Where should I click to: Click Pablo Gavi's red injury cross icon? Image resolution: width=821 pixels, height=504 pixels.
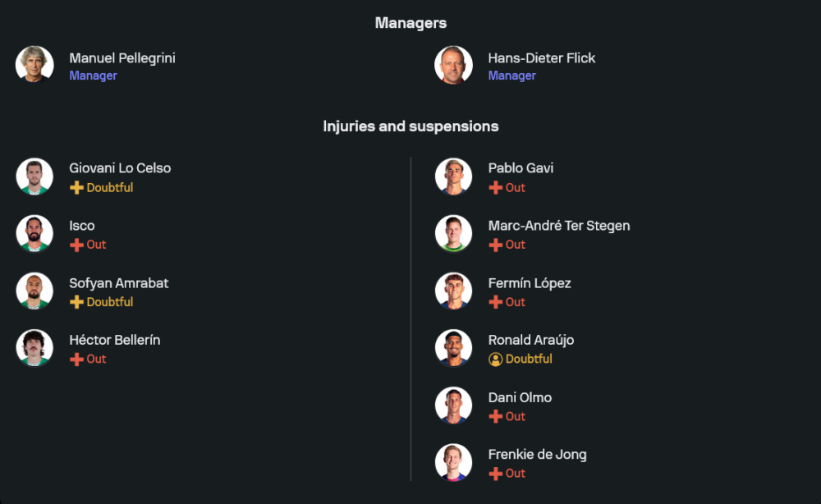click(495, 188)
